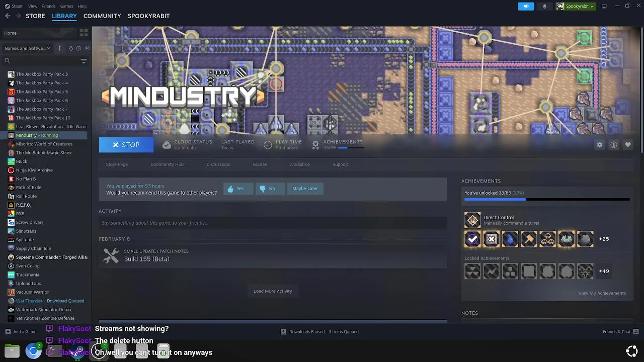The height and width of the screenshot is (362, 644).
Task: Open the SPOOKYRABIT profile tab
Action: tap(148, 16)
